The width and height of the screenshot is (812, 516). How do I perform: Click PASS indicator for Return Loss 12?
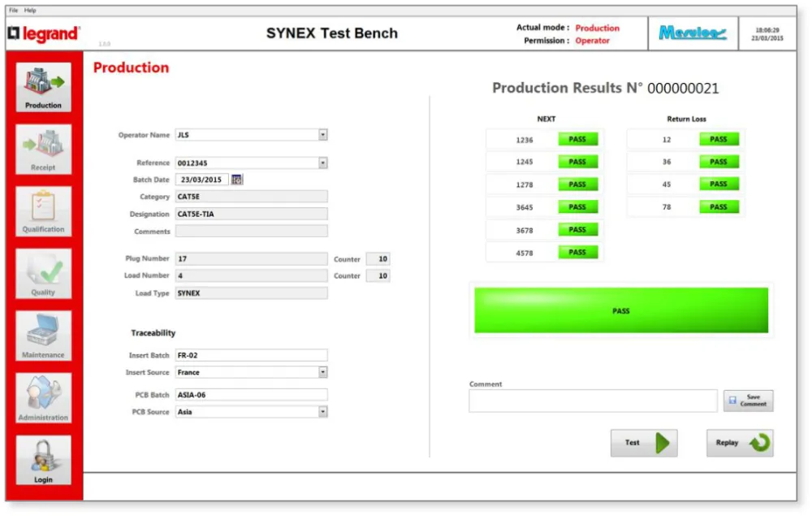point(719,140)
